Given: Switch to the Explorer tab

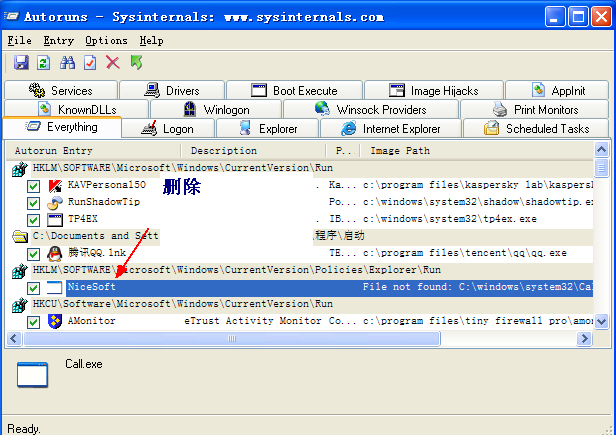Looking at the screenshot, I should pyautogui.click(x=268, y=128).
